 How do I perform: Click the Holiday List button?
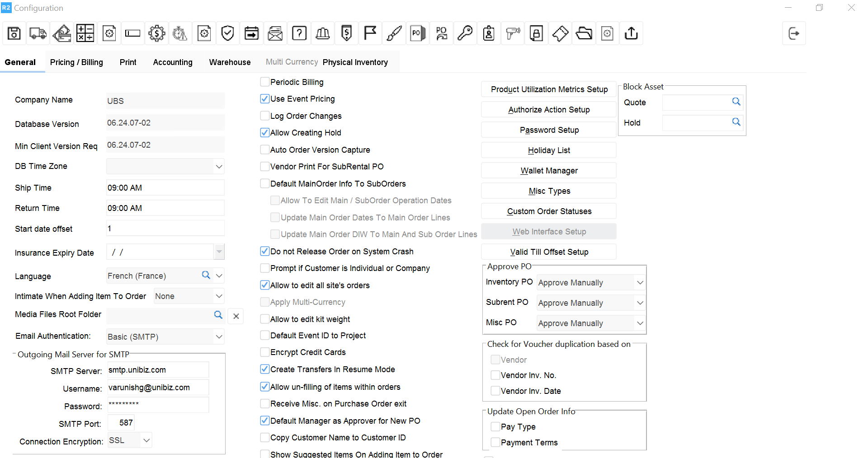click(x=549, y=150)
